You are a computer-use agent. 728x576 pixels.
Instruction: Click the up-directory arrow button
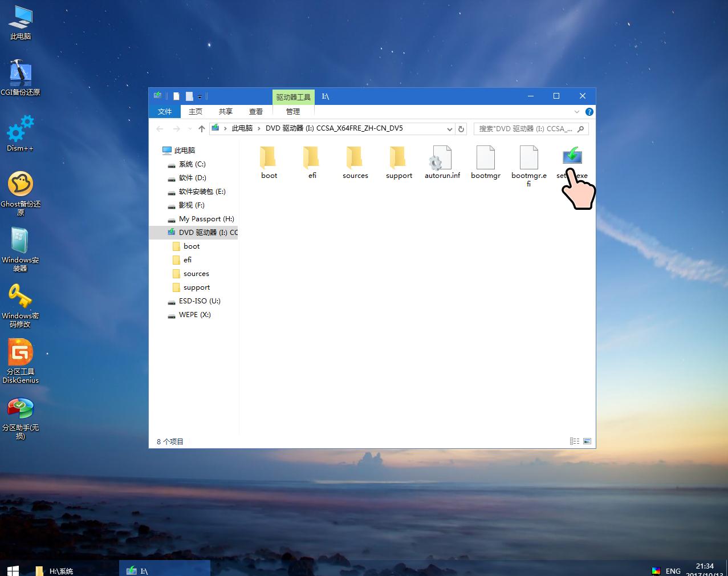pos(201,129)
